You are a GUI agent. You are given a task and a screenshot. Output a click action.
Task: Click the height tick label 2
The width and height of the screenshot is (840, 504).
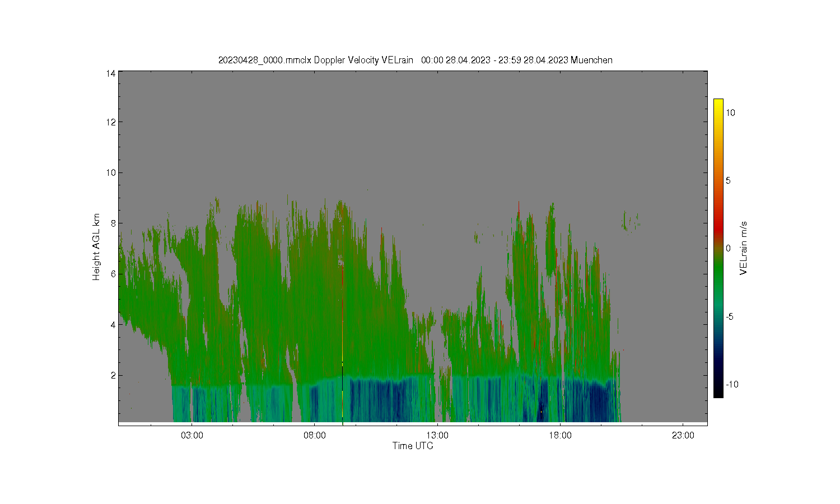(x=113, y=375)
